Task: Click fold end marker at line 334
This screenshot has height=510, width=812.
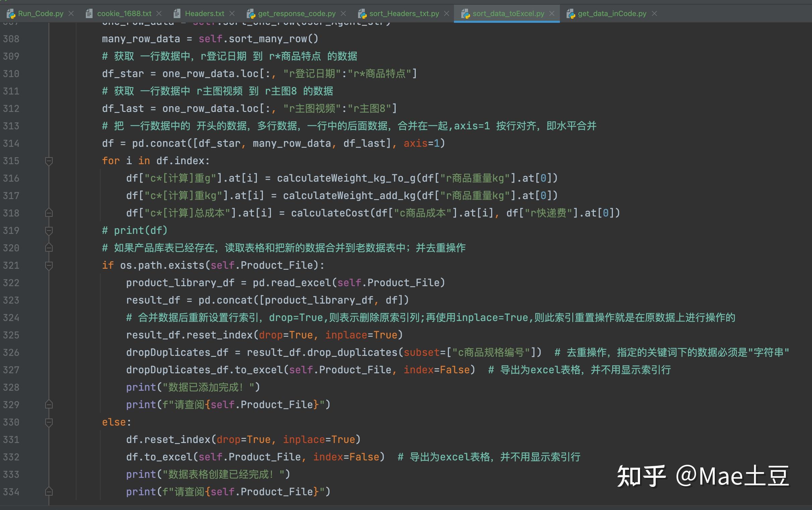Action: (49, 492)
